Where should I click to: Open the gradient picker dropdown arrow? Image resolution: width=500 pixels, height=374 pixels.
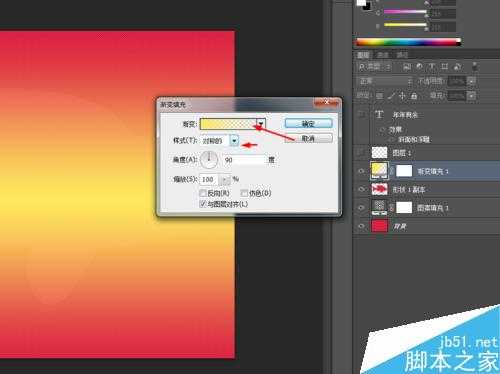click(x=261, y=124)
